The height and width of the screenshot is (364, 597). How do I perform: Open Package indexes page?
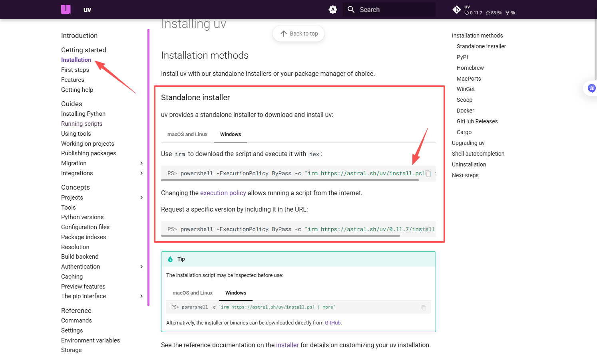[x=84, y=237]
